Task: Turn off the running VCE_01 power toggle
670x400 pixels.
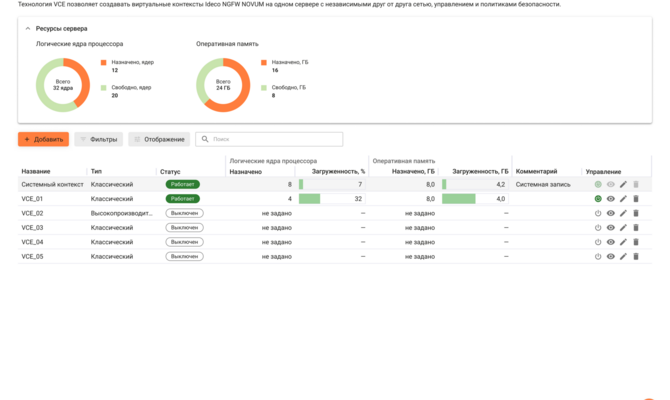Action: pyautogui.click(x=598, y=199)
